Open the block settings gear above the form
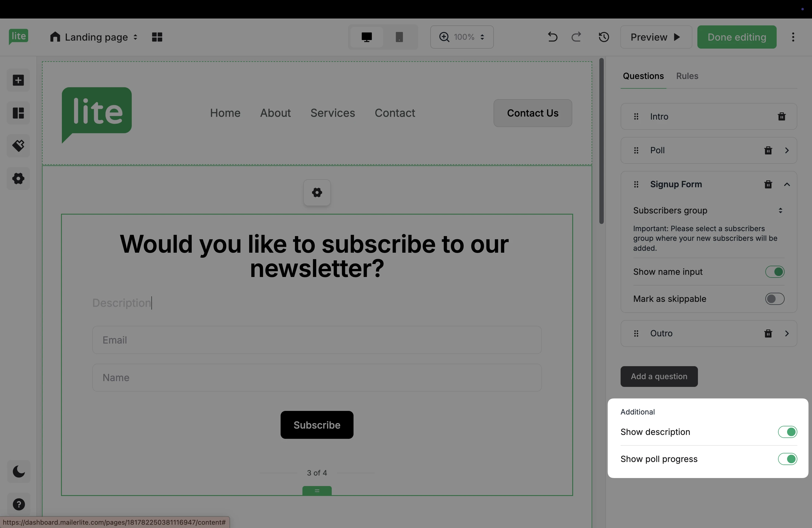812x528 pixels. click(x=317, y=193)
